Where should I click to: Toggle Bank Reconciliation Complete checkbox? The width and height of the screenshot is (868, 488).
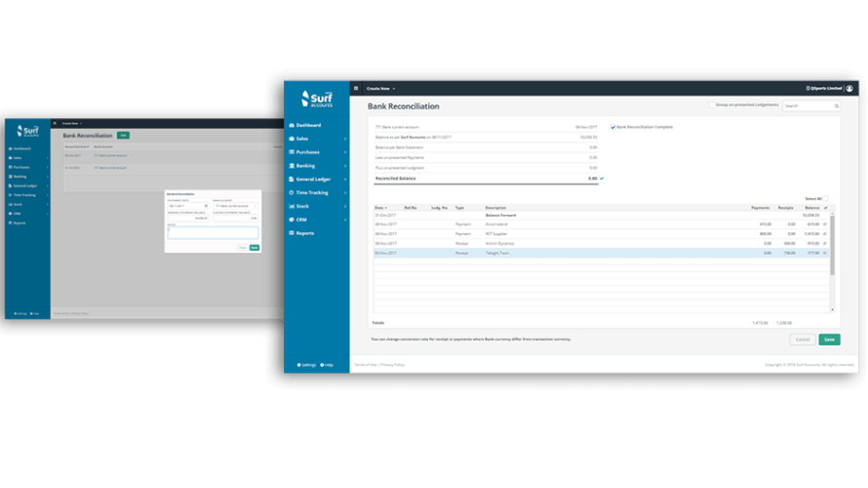tap(612, 127)
